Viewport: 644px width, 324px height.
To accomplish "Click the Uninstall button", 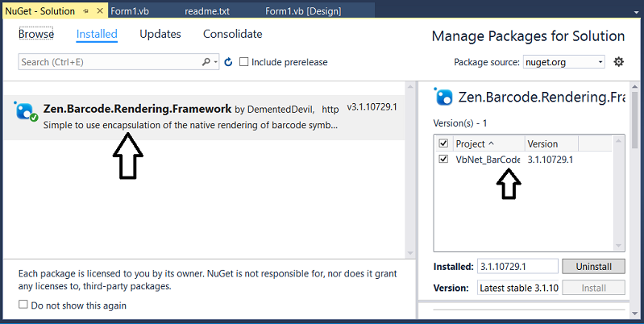I will [593, 267].
